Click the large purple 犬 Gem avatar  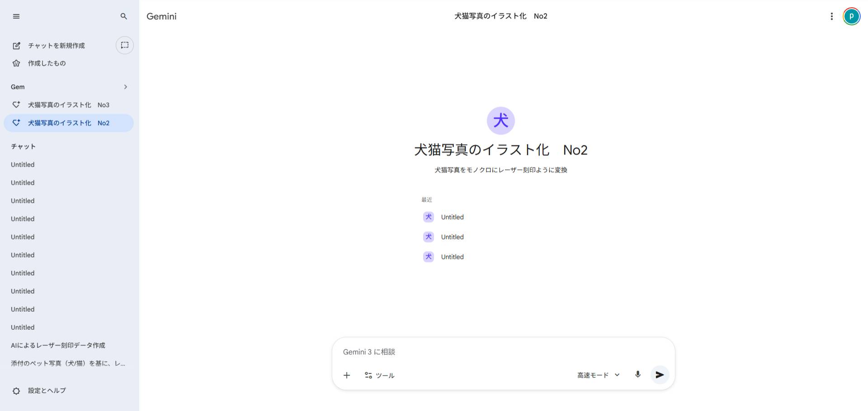pos(500,121)
